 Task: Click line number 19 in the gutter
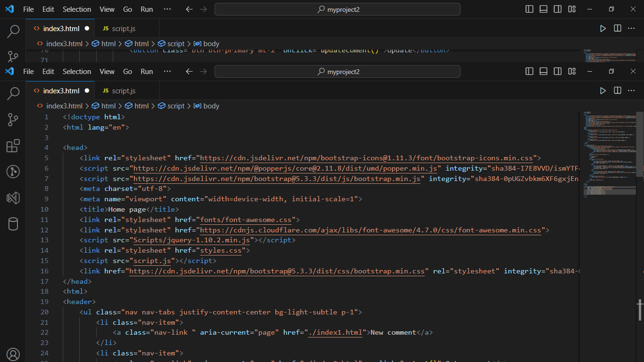pyautogui.click(x=44, y=302)
